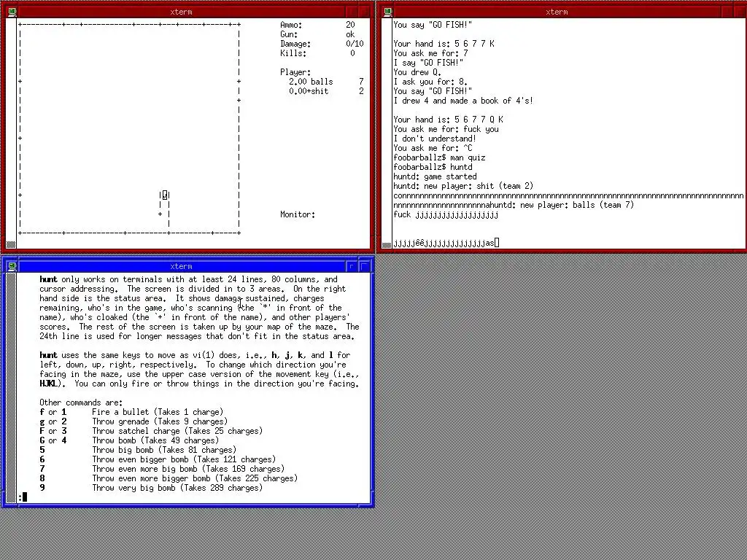Click the scrollbar thumb in hunt game xterm
The image size is (747, 560).
pos(10,245)
